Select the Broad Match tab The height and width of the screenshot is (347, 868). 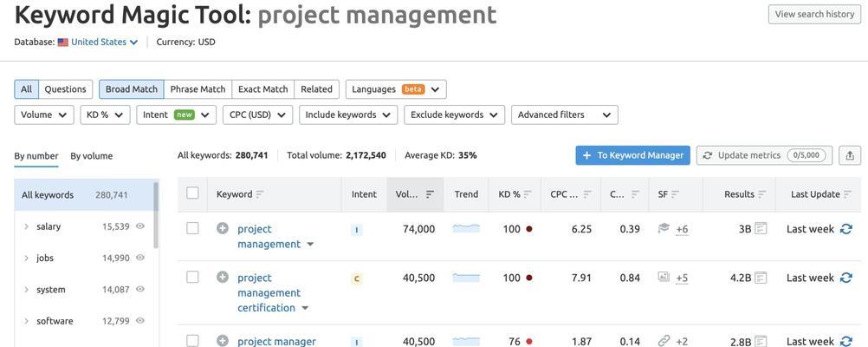[x=131, y=89]
